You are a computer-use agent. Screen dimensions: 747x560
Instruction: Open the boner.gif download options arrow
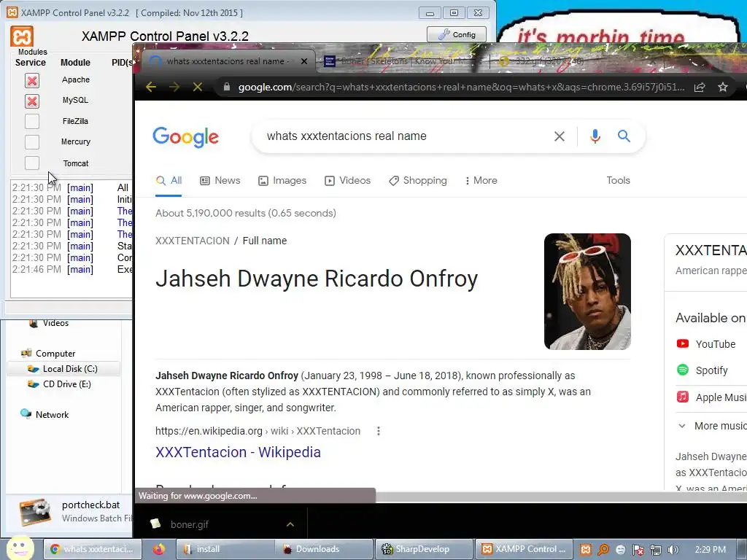click(x=290, y=524)
